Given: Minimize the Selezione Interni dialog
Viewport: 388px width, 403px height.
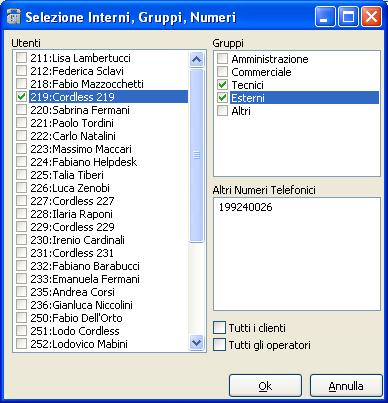Looking at the screenshot, I should [x=324, y=17].
